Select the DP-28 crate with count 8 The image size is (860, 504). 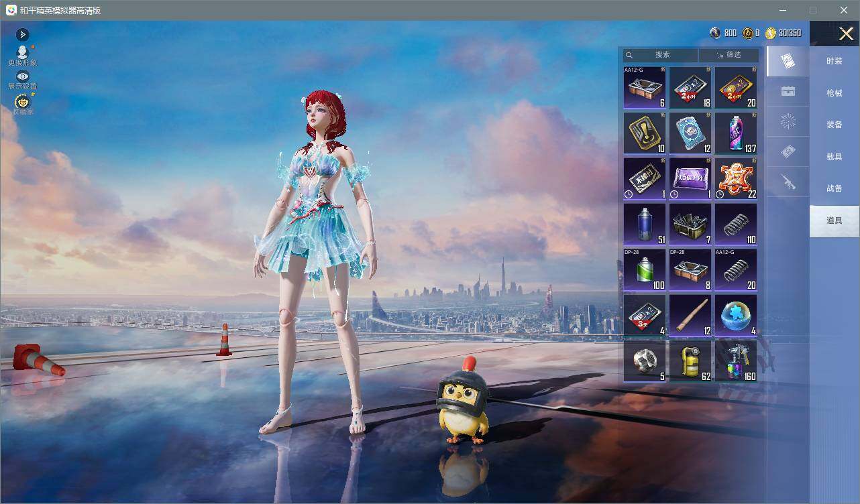click(690, 269)
